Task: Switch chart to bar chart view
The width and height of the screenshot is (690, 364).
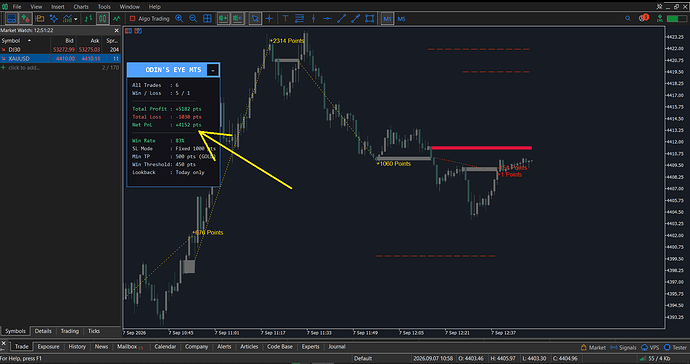Action: pos(88,18)
